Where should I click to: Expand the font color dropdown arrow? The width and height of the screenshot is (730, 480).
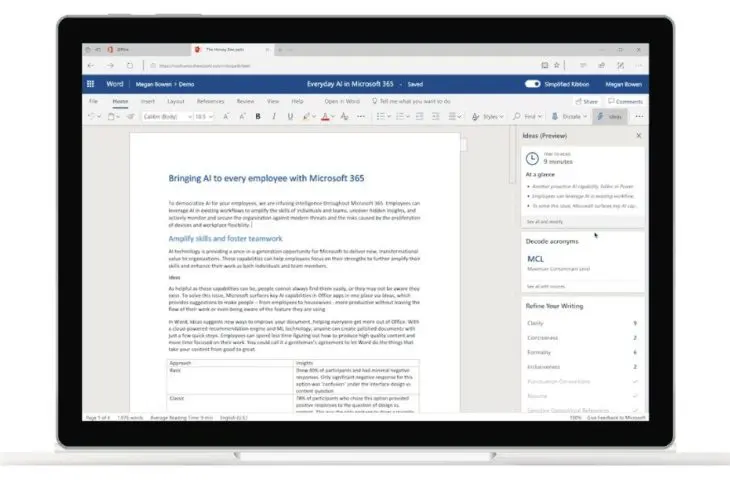tap(333, 116)
